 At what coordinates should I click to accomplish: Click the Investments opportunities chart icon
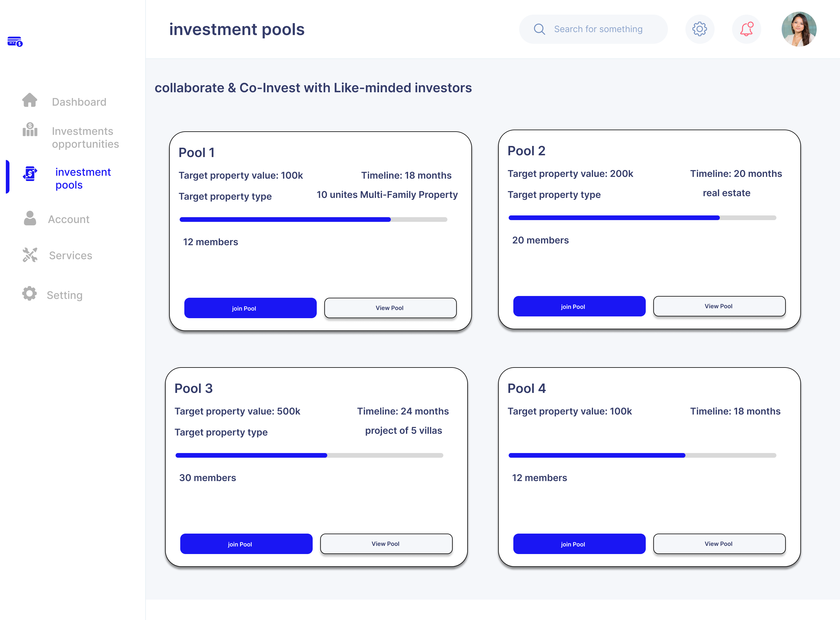coord(30,130)
